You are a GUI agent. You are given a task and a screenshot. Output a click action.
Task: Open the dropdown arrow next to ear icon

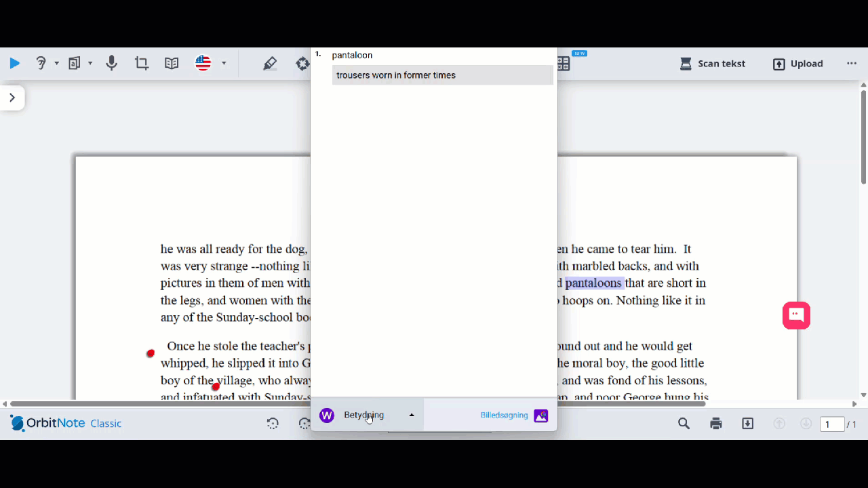pyautogui.click(x=56, y=64)
